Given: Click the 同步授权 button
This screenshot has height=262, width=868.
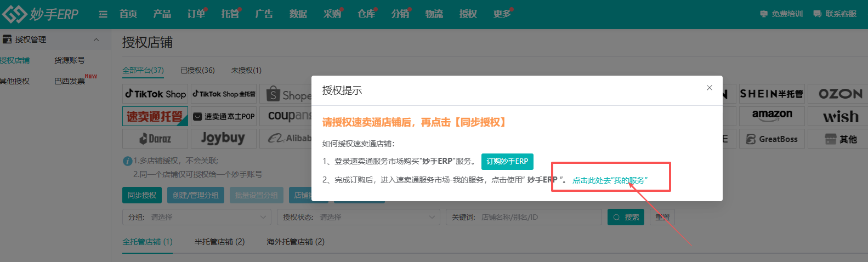Looking at the screenshot, I should (x=142, y=195).
